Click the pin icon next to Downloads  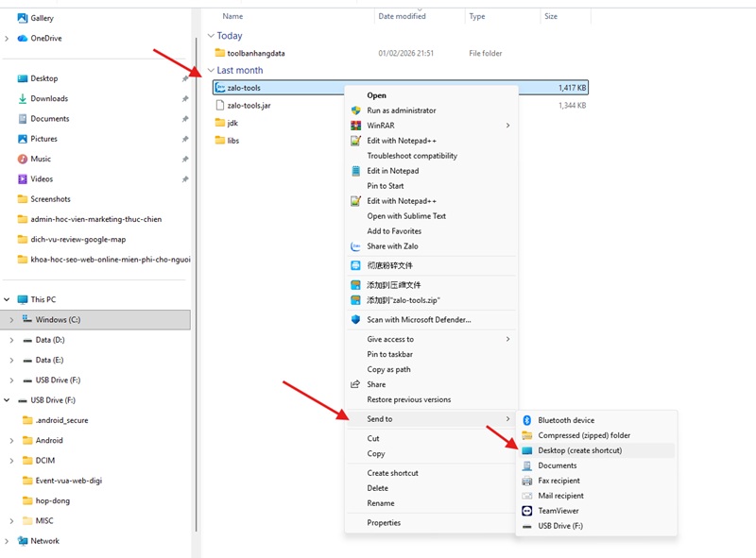[x=185, y=99]
